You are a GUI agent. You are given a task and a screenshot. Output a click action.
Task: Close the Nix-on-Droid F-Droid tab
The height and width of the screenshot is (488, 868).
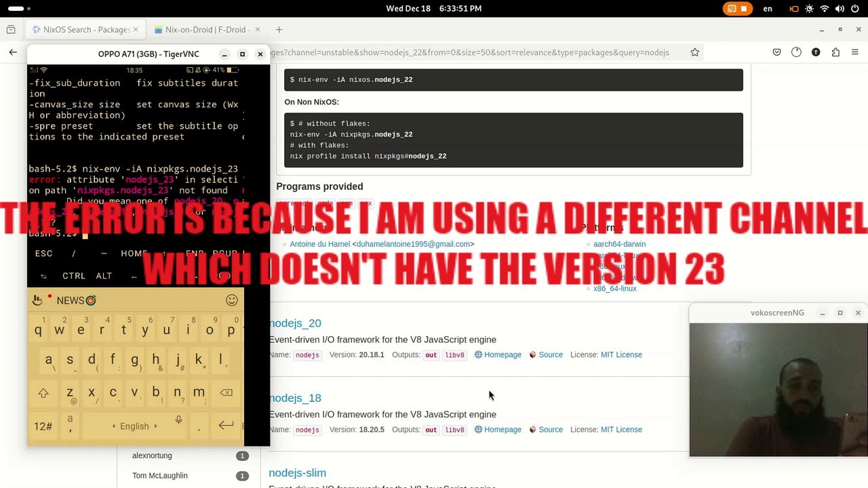(x=258, y=30)
